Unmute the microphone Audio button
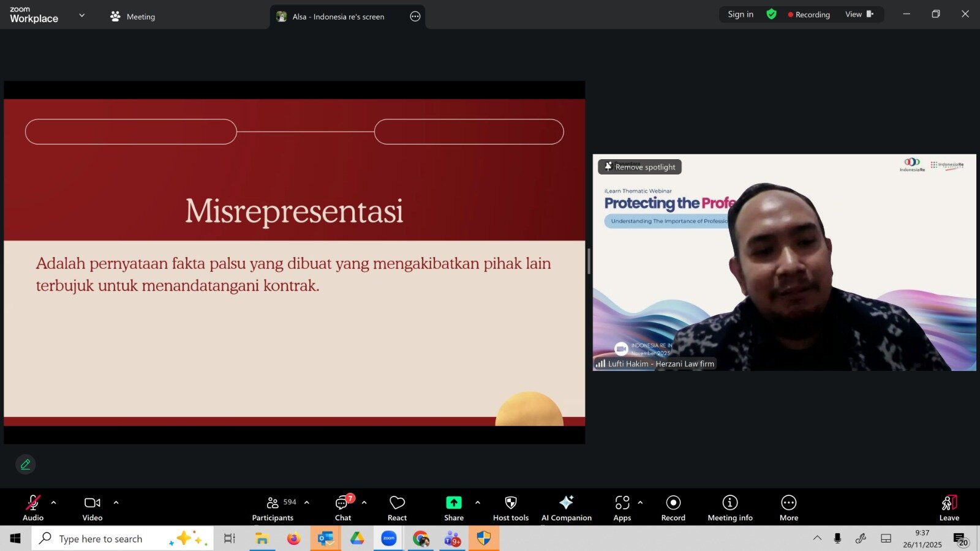This screenshot has width=980, height=551. tap(33, 508)
